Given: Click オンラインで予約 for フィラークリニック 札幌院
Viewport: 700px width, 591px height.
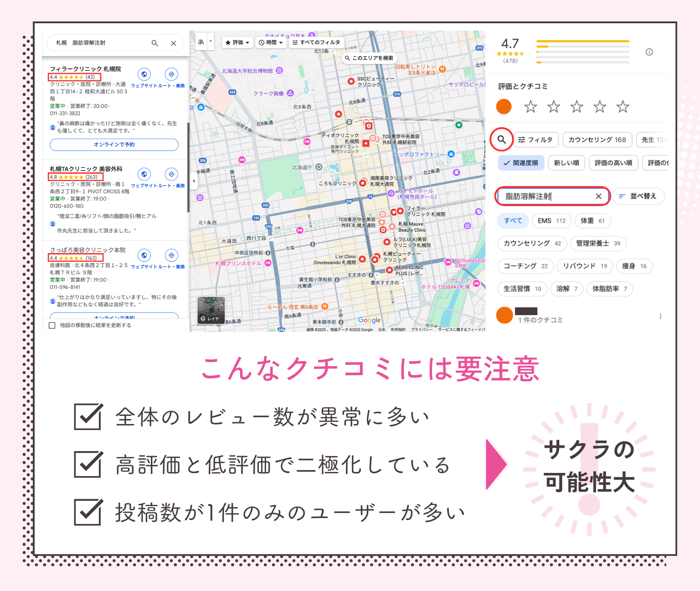Looking at the screenshot, I should tap(114, 145).
